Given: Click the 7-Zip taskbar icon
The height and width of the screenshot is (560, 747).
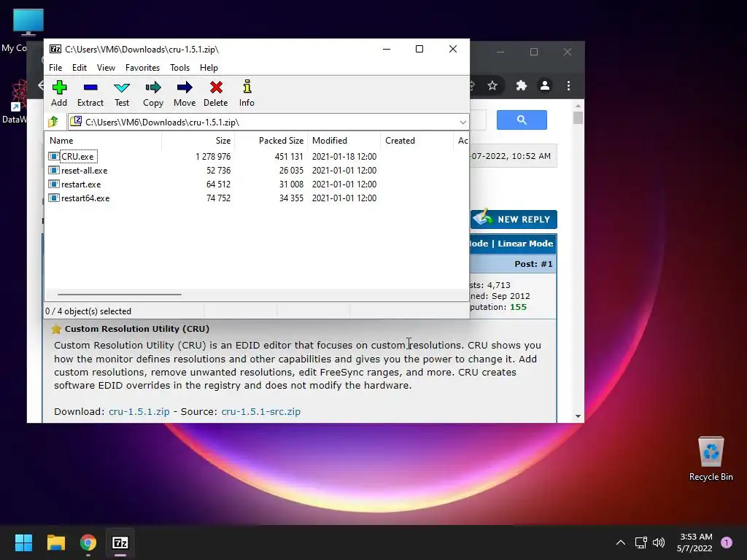Looking at the screenshot, I should coord(120,542).
